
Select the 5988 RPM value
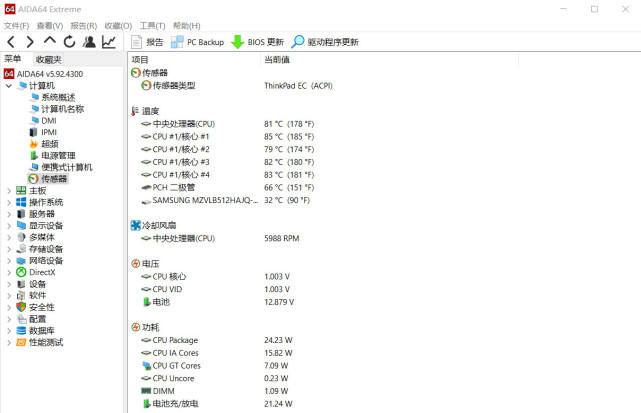pos(282,238)
